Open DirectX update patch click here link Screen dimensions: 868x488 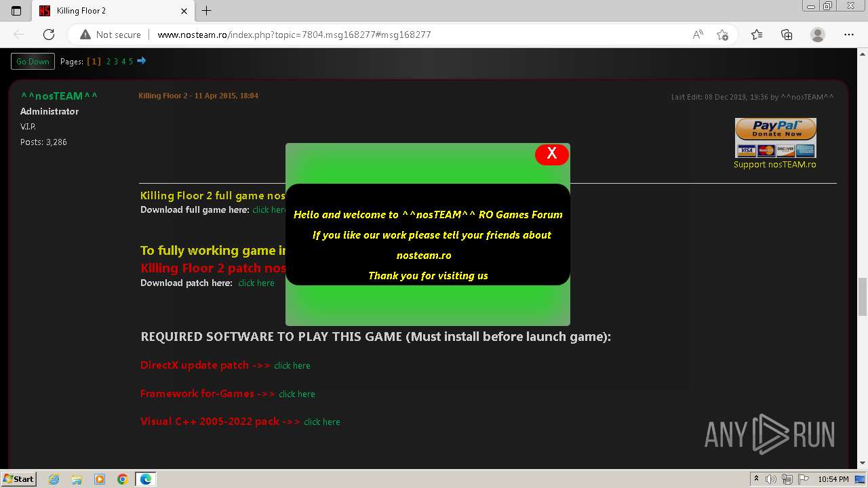pyautogui.click(x=292, y=365)
